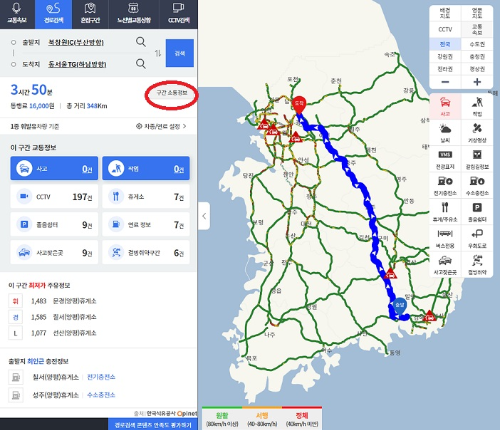Show 전기충전소 EV charging stations layer

click(445, 185)
